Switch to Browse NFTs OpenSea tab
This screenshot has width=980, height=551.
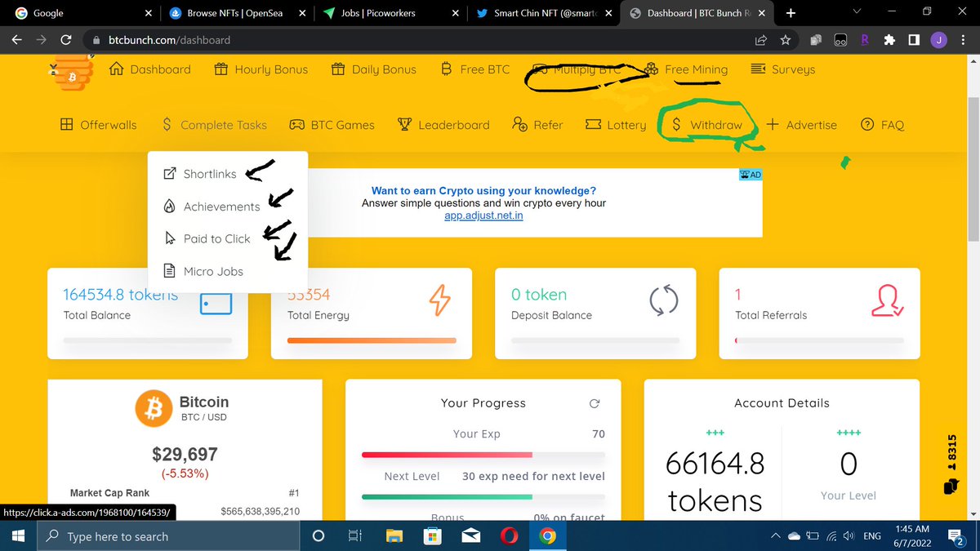pyautogui.click(x=236, y=13)
